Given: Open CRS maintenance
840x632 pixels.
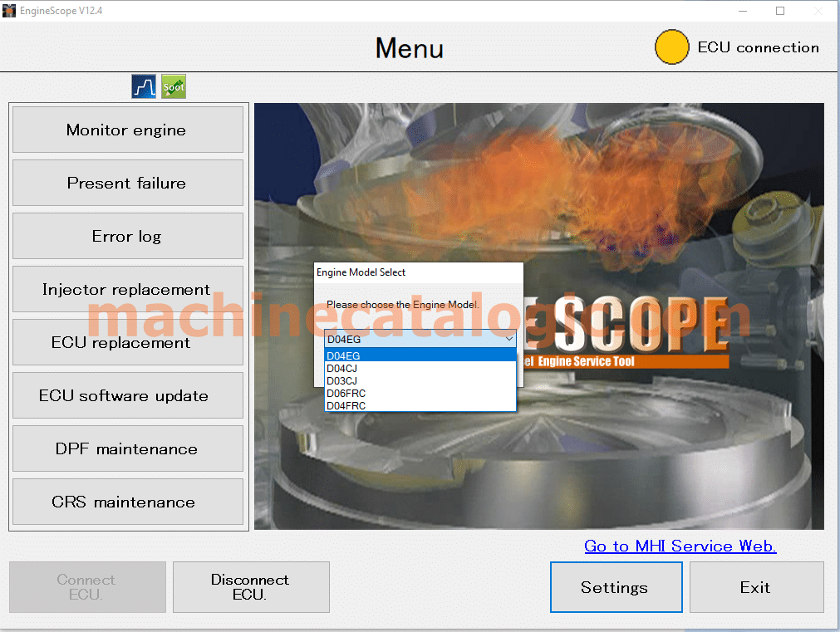Looking at the screenshot, I should (127, 502).
